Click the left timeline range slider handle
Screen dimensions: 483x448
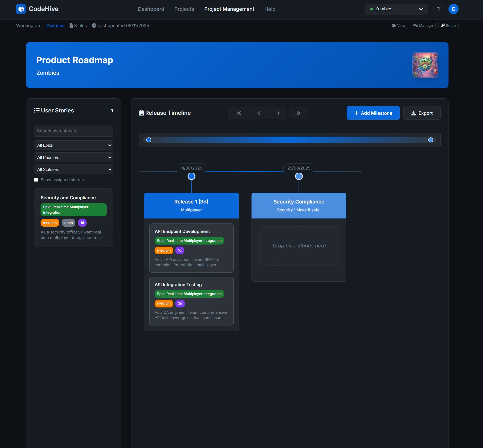pyautogui.click(x=149, y=140)
